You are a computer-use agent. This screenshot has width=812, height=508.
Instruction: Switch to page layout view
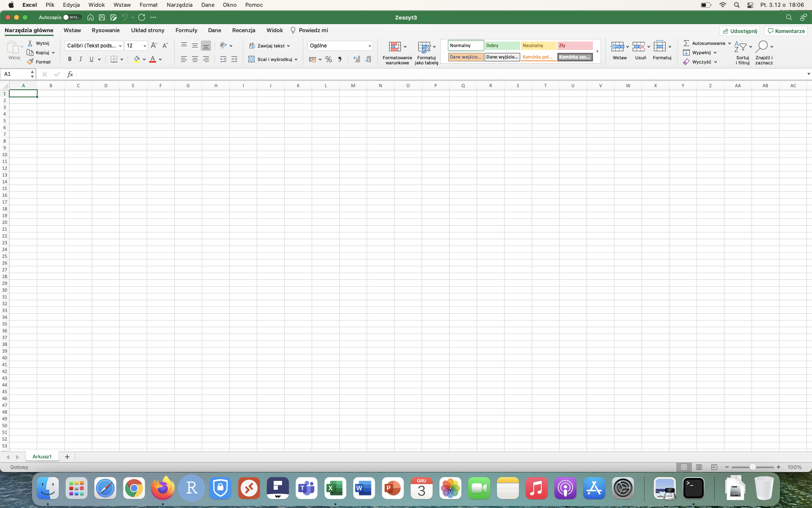tap(699, 467)
